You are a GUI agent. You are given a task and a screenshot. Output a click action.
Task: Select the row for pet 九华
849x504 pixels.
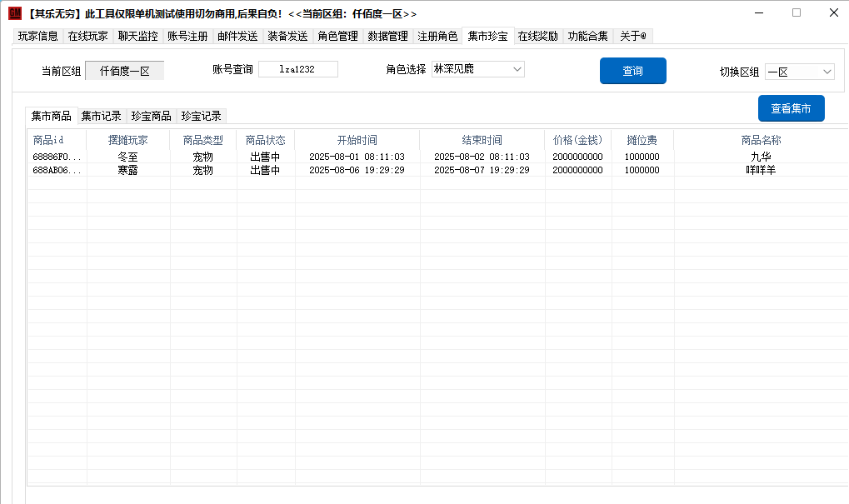tap(417, 157)
